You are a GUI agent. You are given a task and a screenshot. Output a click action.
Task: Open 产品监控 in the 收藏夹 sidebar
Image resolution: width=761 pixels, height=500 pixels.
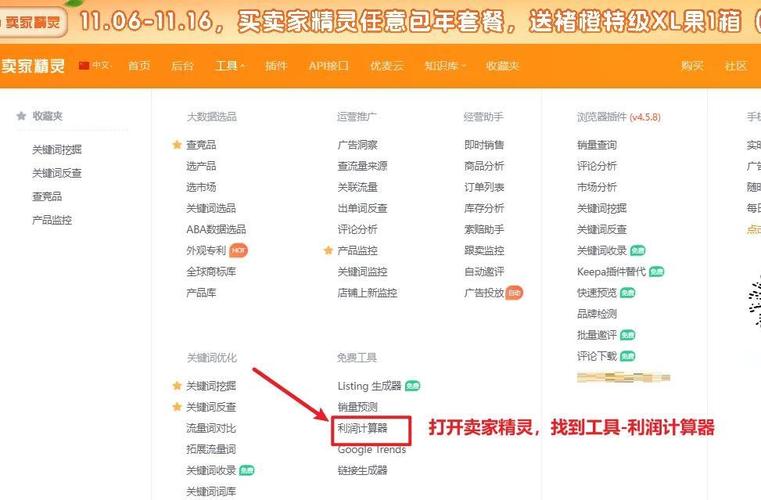52,220
